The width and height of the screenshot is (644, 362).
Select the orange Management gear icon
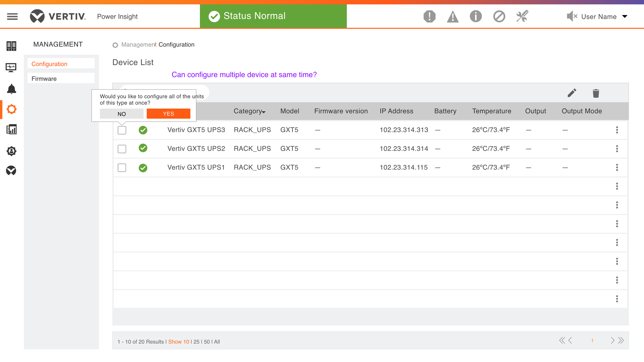click(x=11, y=109)
